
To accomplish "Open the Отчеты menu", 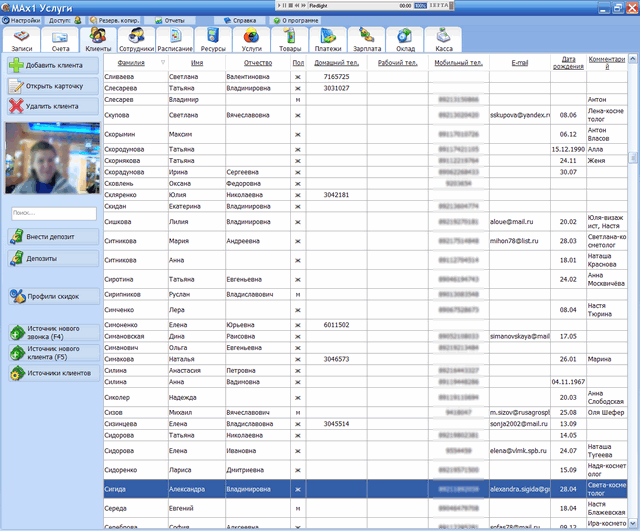I will 170,20.
